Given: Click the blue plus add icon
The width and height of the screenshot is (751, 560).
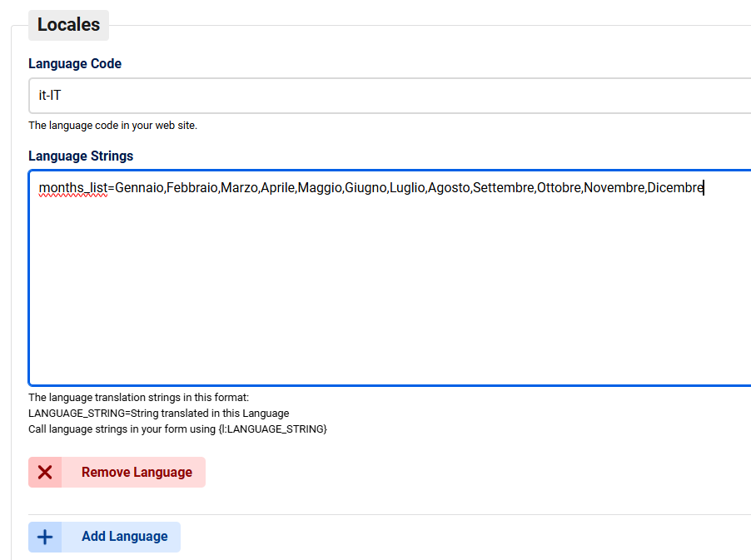Looking at the screenshot, I should [x=45, y=537].
